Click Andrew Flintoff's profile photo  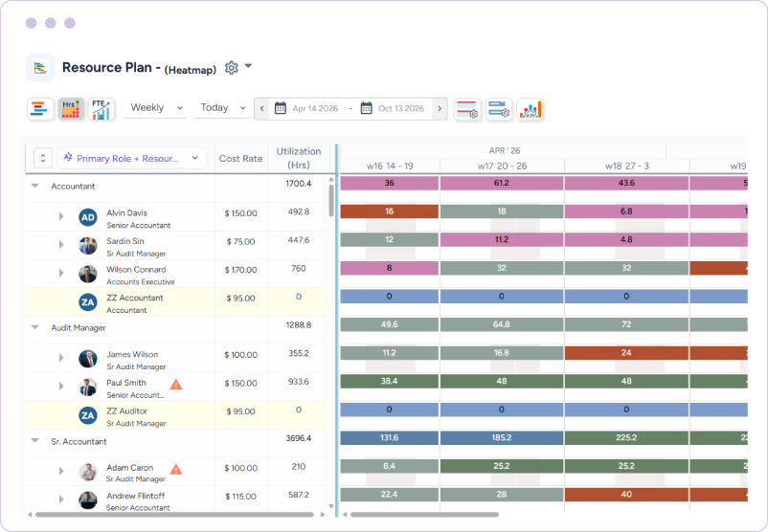point(88,500)
